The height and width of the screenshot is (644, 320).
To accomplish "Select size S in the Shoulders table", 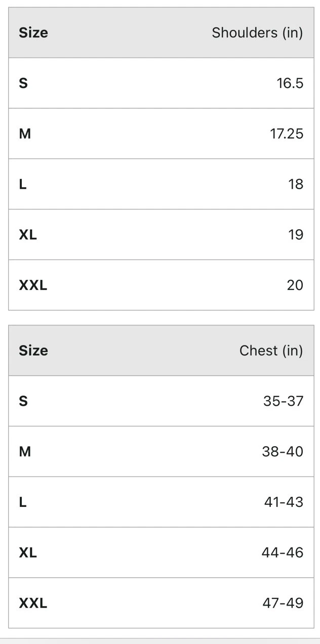I will [23, 83].
